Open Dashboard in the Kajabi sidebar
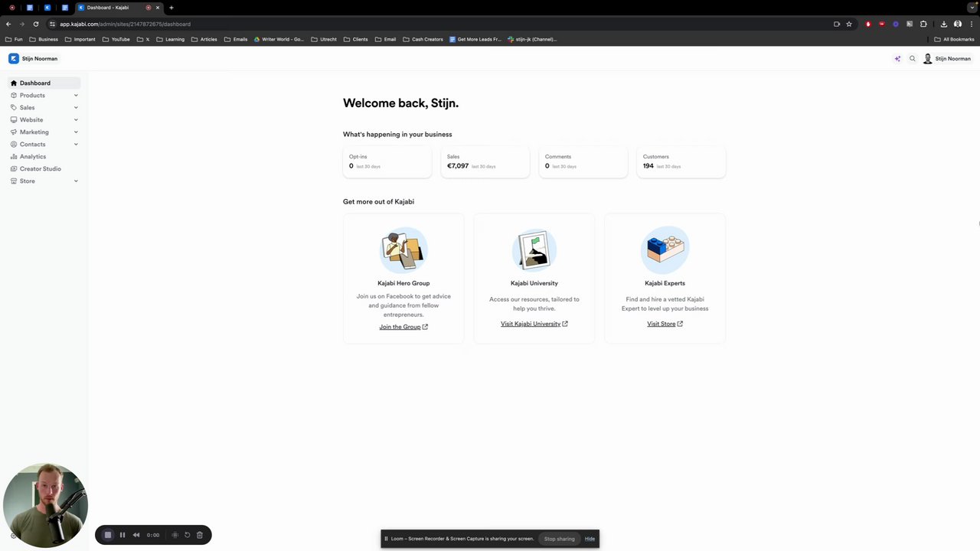The image size is (980, 551). (44, 83)
